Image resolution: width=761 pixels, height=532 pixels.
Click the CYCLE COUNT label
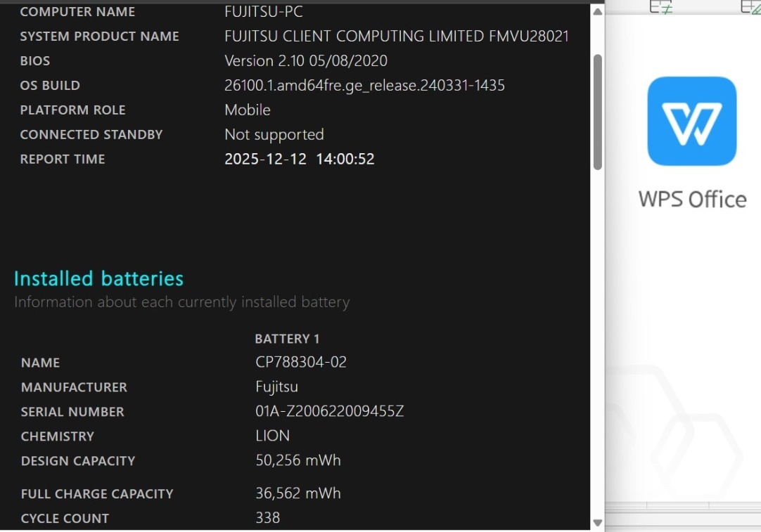coord(65,519)
